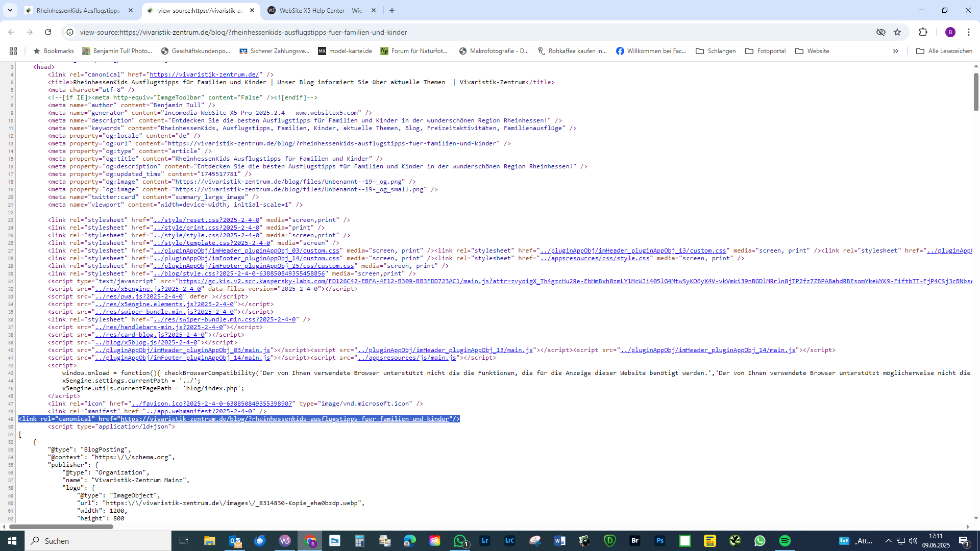Open the ../favicon.ico link
This screenshot has width=980, height=551.
point(212,404)
